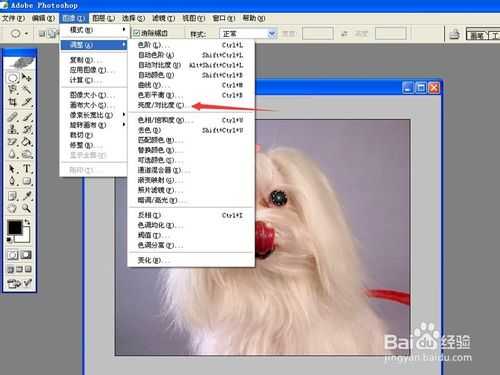Screen dimensions: 500x375
Task: Open the 选择 (Select) menu
Action: (133, 18)
